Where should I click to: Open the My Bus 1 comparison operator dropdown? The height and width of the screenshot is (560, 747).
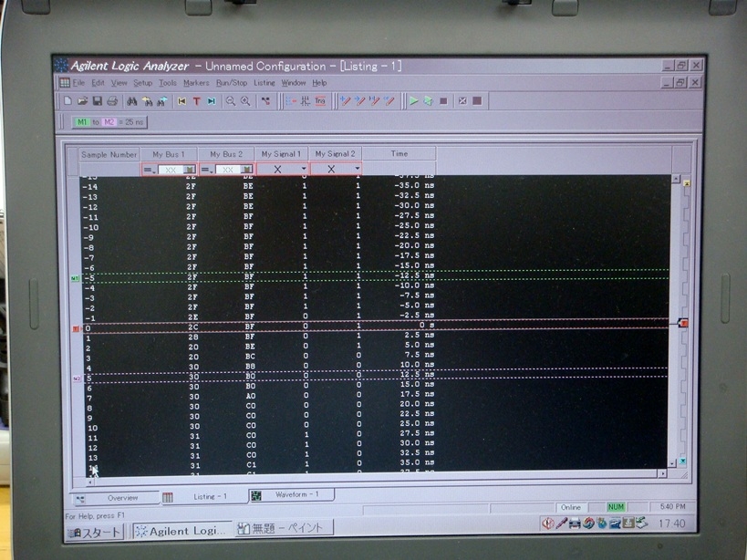(x=149, y=170)
